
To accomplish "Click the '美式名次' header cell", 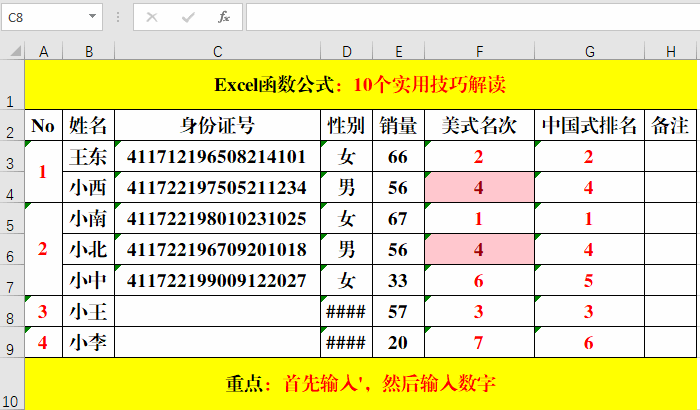I will click(x=479, y=125).
